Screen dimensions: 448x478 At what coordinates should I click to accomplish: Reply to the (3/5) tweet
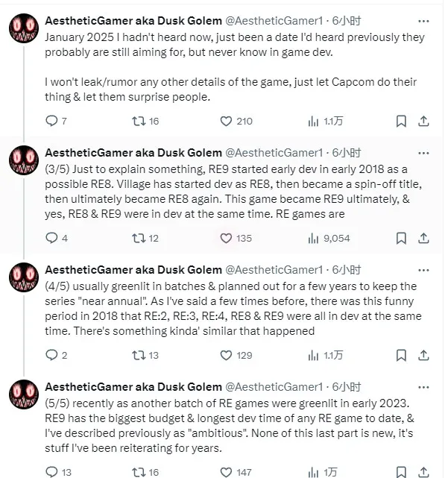[x=51, y=238]
